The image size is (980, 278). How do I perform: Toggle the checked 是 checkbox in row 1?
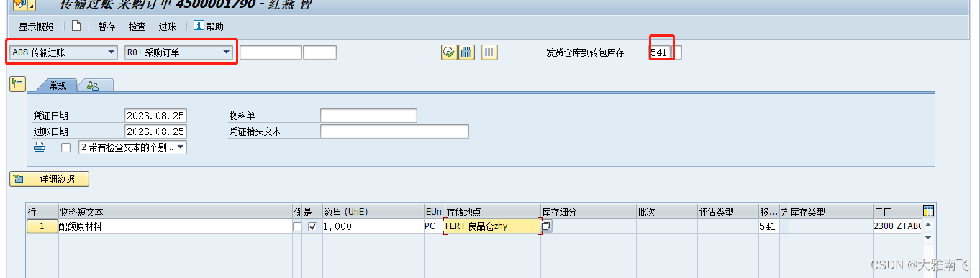(312, 226)
